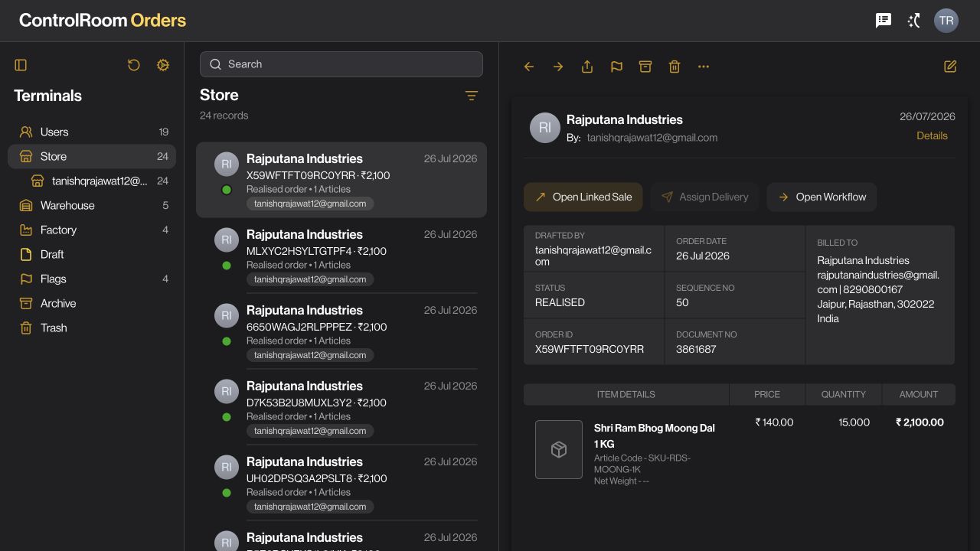Click the 26/07/2026 date in header
The height and width of the screenshot is (551, 980).
(x=927, y=117)
